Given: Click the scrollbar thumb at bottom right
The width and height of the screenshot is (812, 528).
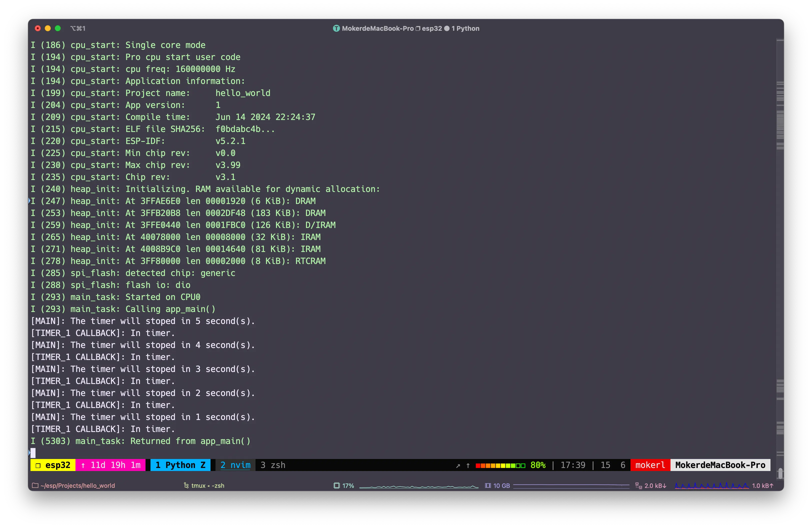Looking at the screenshot, I should coord(780,473).
